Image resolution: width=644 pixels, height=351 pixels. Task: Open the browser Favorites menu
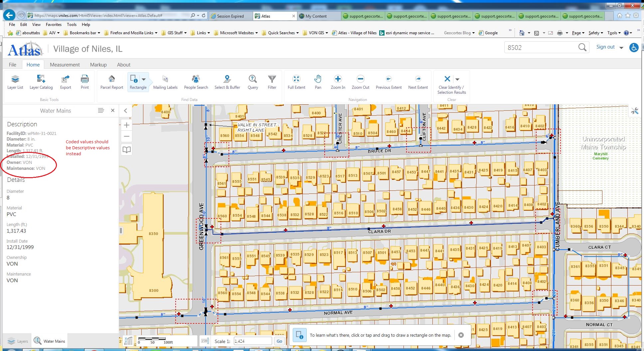(54, 25)
